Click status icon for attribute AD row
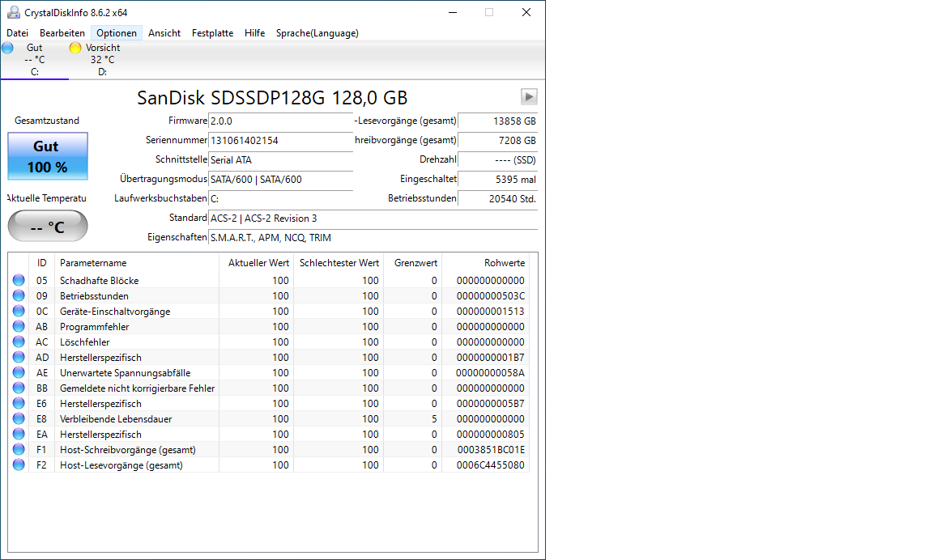 click(19, 357)
